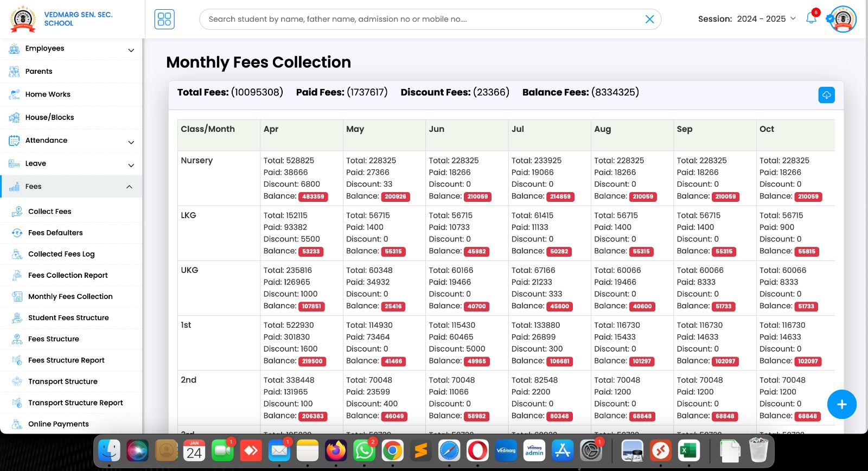Click 1st class June balance 49965
868x471 pixels.
[x=477, y=361]
